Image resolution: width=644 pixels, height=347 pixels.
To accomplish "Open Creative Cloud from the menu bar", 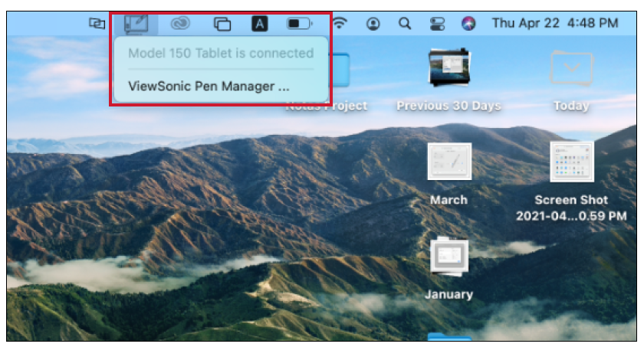I will (179, 25).
